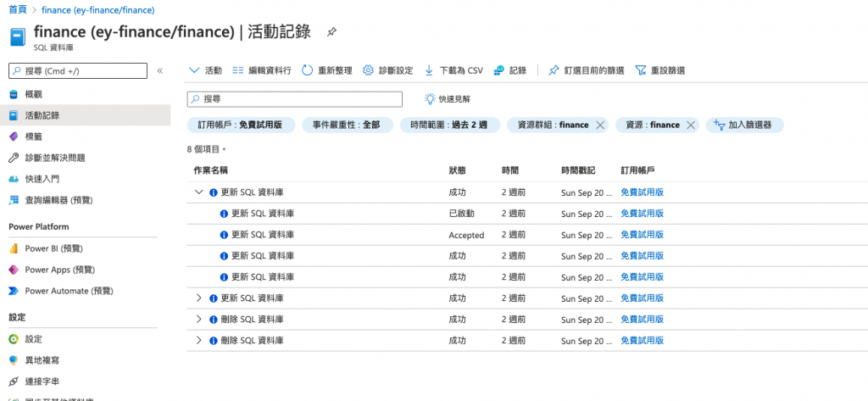Click the Power BI (預覽) icon

point(14,248)
